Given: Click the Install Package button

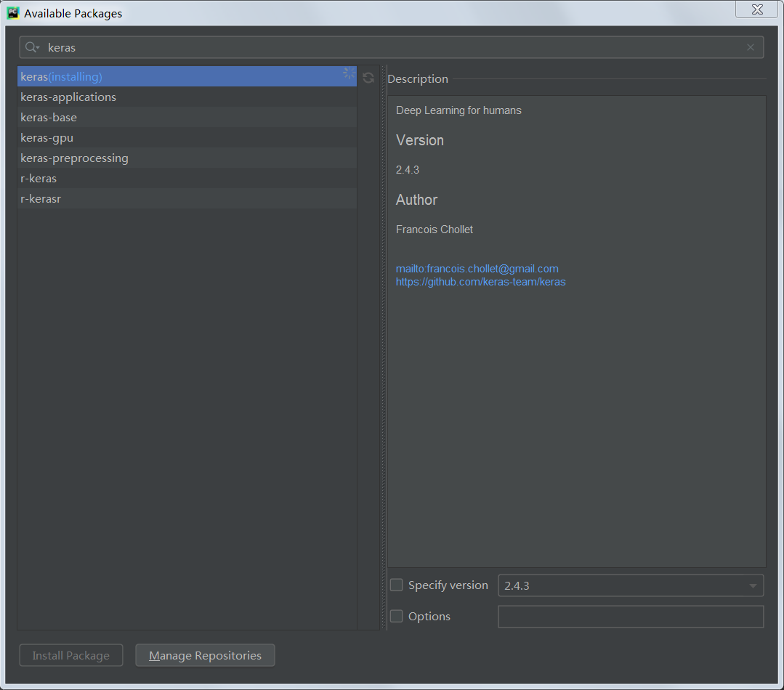Looking at the screenshot, I should [70, 654].
